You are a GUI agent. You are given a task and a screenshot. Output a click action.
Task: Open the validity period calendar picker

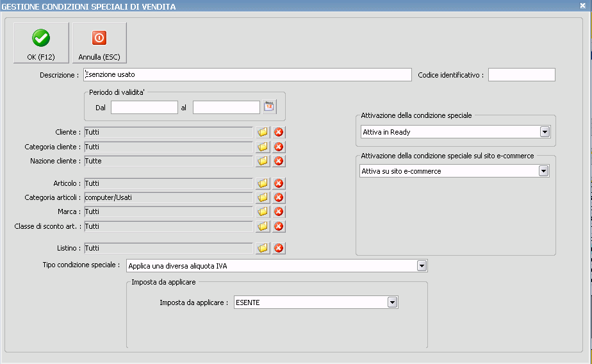click(269, 107)
